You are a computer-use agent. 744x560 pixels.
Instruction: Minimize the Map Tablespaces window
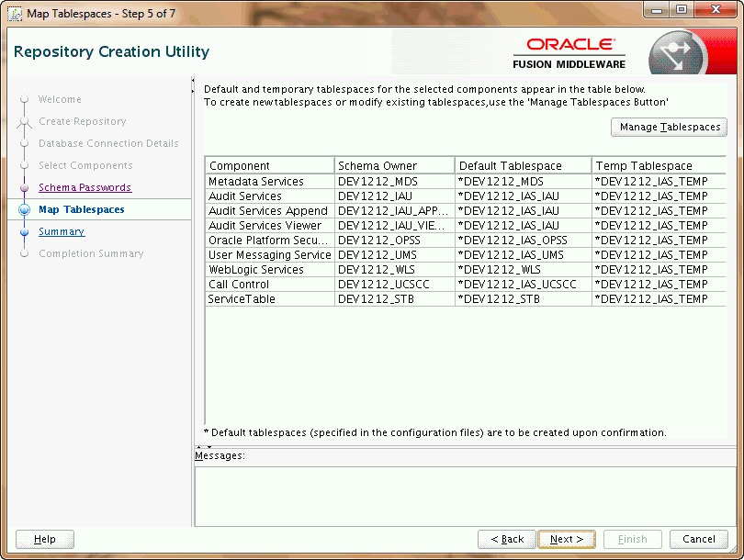click(x=657, y=10)
